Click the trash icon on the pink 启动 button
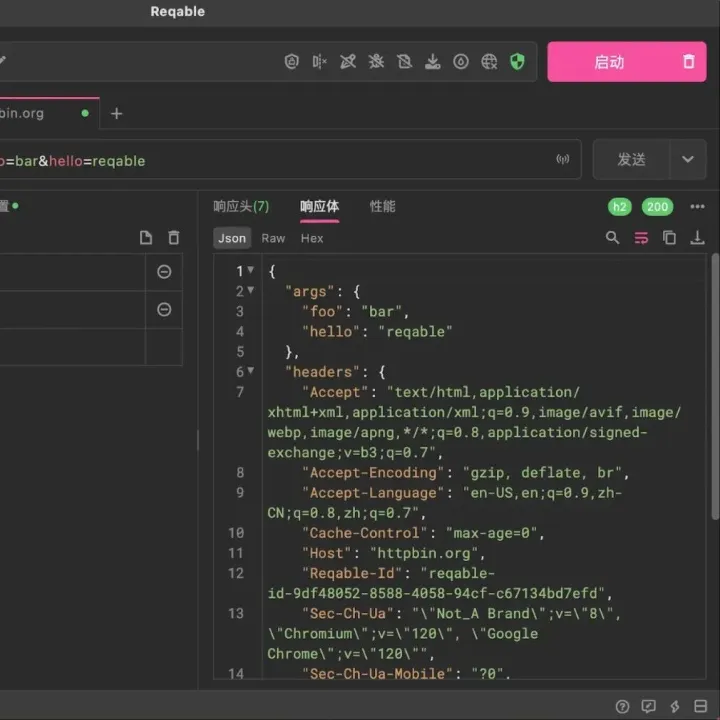Screen dimensions: 720x720 pyautogui.click(x=688, y=62)
